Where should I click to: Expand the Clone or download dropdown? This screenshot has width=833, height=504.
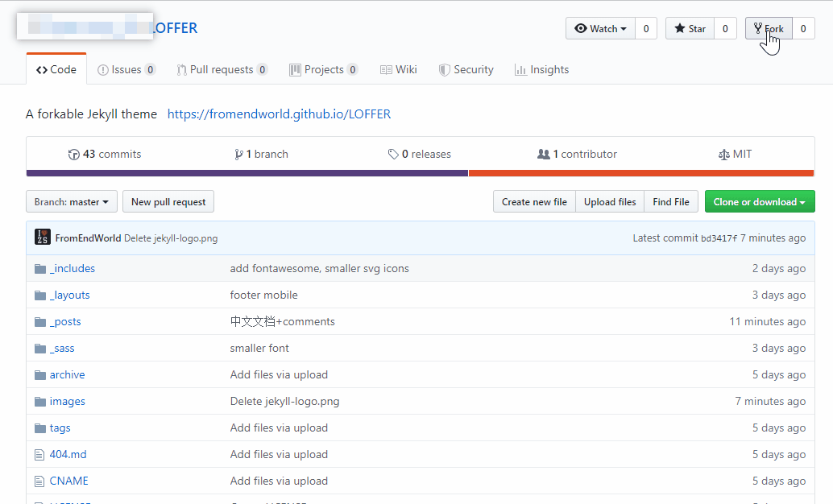760,202
